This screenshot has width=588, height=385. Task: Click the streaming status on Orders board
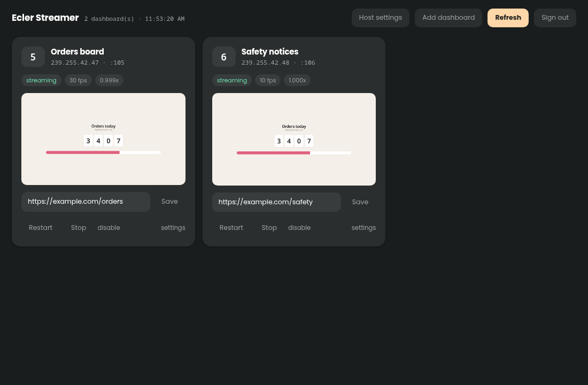[41, 80]
